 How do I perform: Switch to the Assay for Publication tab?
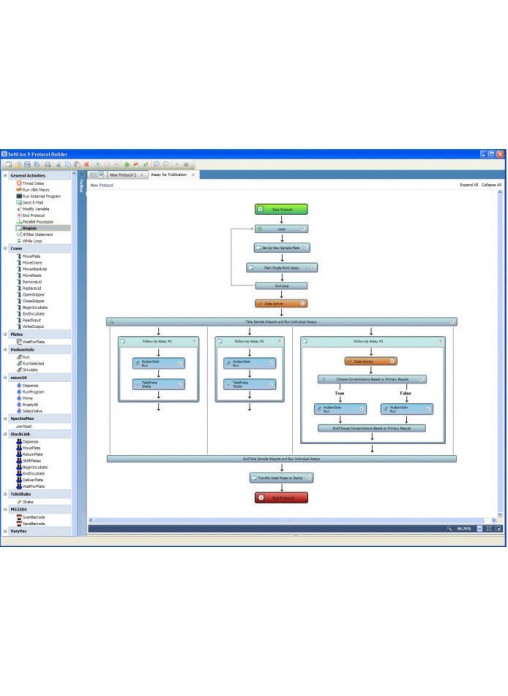pyautogui.click(x=169, y=174)
